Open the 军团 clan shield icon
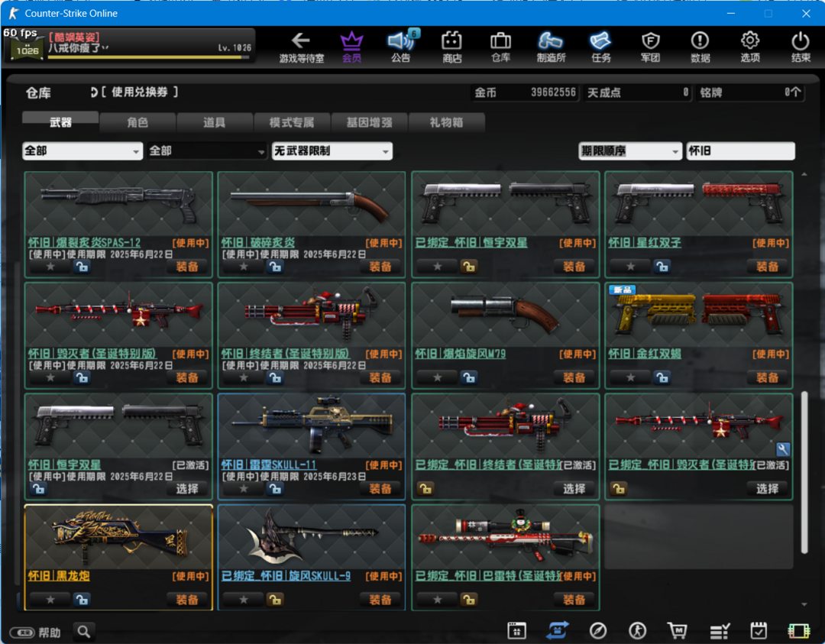 [650, 47]
